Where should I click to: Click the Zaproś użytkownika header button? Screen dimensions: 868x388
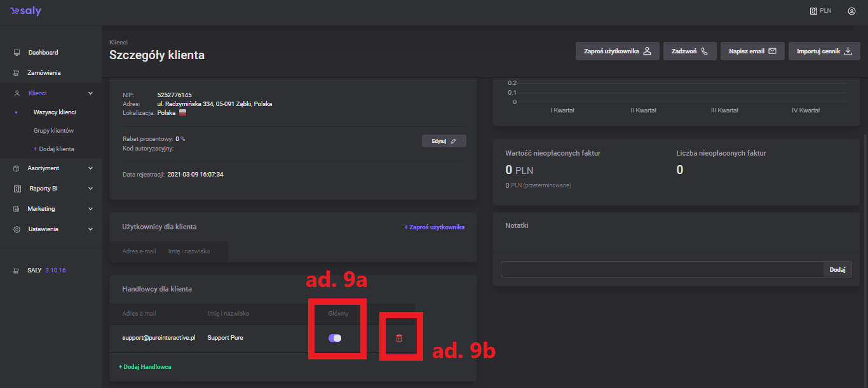click(x=617, y=51)
